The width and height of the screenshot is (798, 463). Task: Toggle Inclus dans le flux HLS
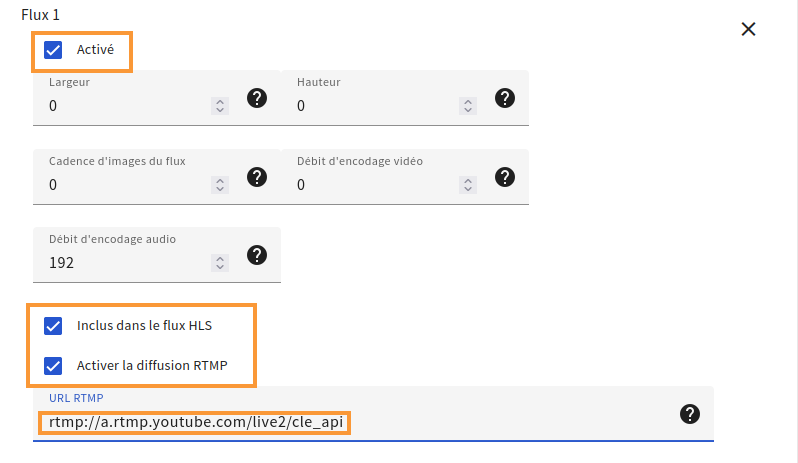(53, 326)
